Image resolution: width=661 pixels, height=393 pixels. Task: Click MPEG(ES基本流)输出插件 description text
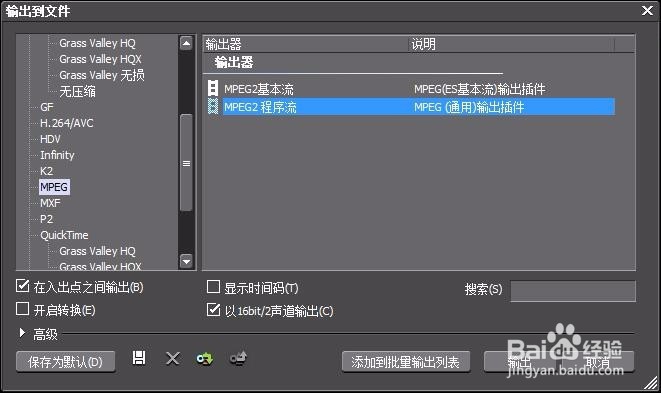[x=480, y=89]
